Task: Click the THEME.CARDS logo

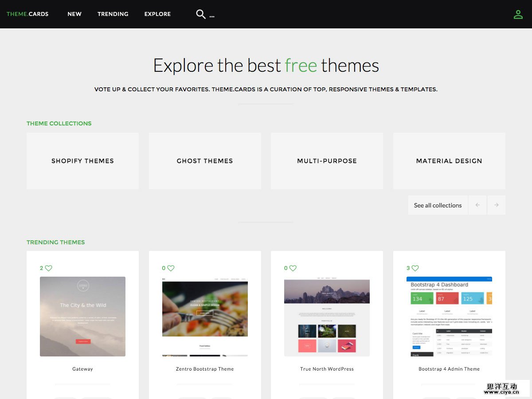Action: (27, 14)
